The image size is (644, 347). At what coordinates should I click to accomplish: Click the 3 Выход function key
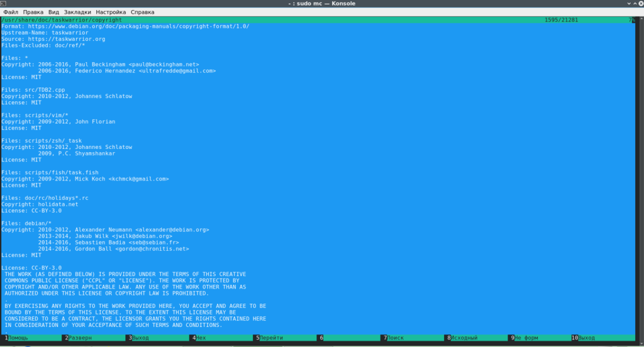click(x=141, y=338)
